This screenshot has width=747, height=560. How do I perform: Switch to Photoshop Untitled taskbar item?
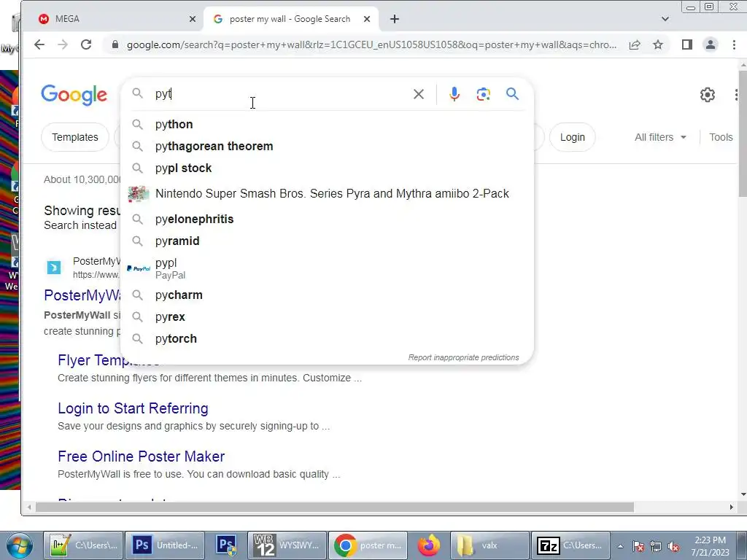165,545
